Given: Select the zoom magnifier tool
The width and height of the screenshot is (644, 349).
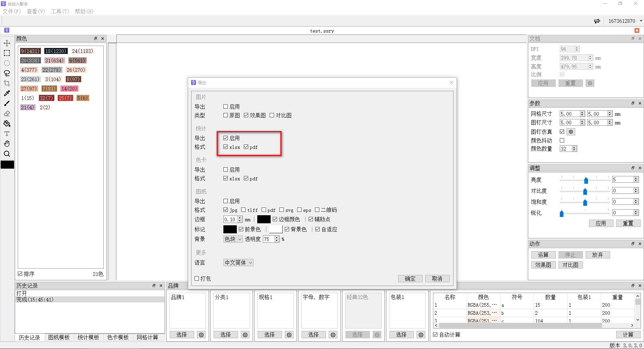Looking at the screenshot, I should point(7,154).
